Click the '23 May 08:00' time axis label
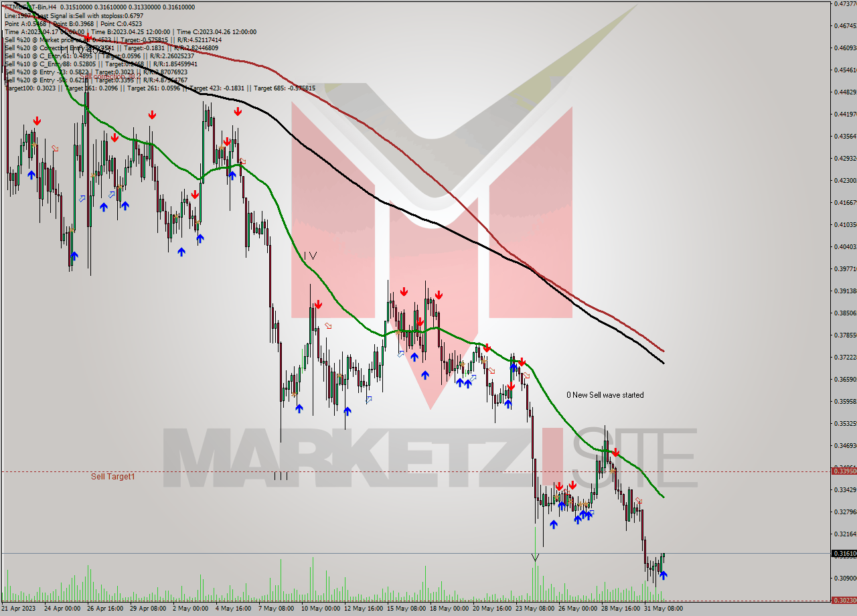Viewport: 857px width, 616px height. 534,609
